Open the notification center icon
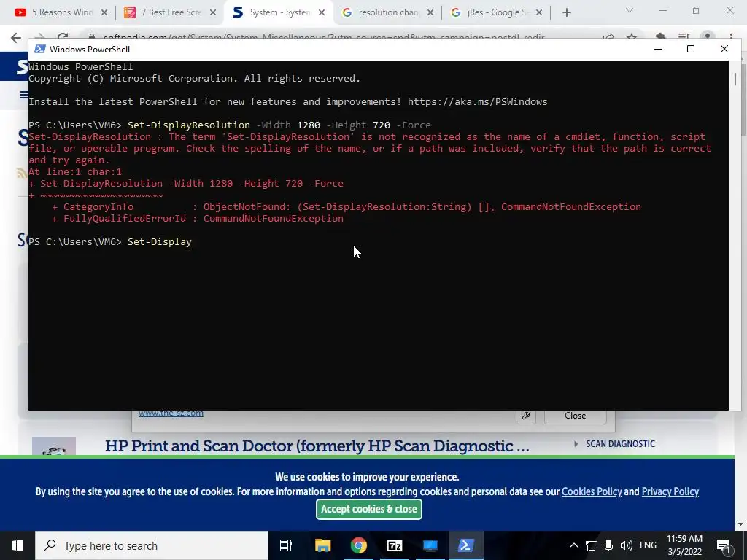 [724, 545]
